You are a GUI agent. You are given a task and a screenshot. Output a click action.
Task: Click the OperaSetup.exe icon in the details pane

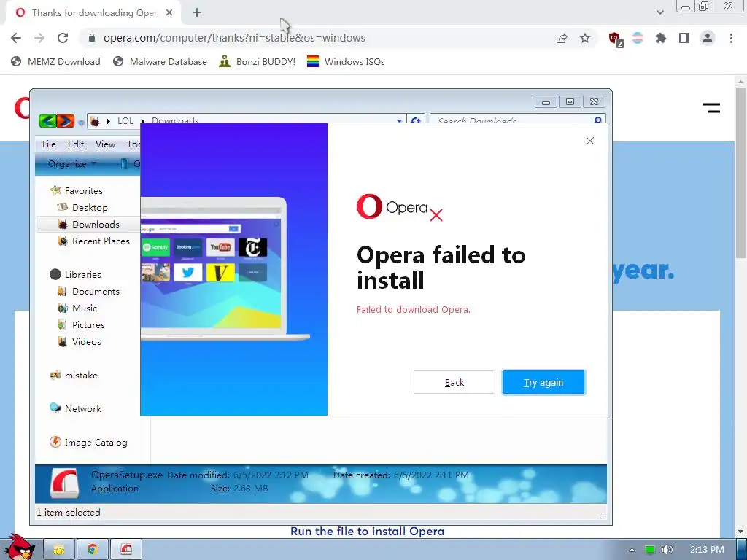pos(64,483)
